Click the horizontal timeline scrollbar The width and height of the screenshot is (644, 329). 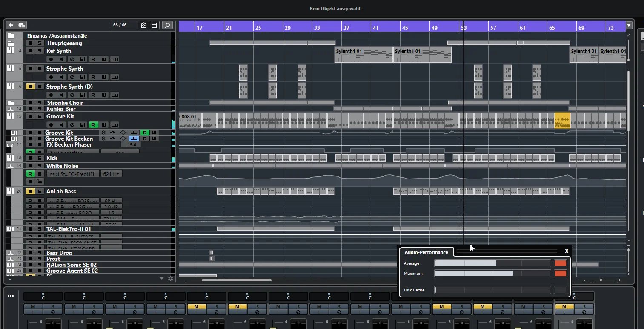tap(236, 280)
